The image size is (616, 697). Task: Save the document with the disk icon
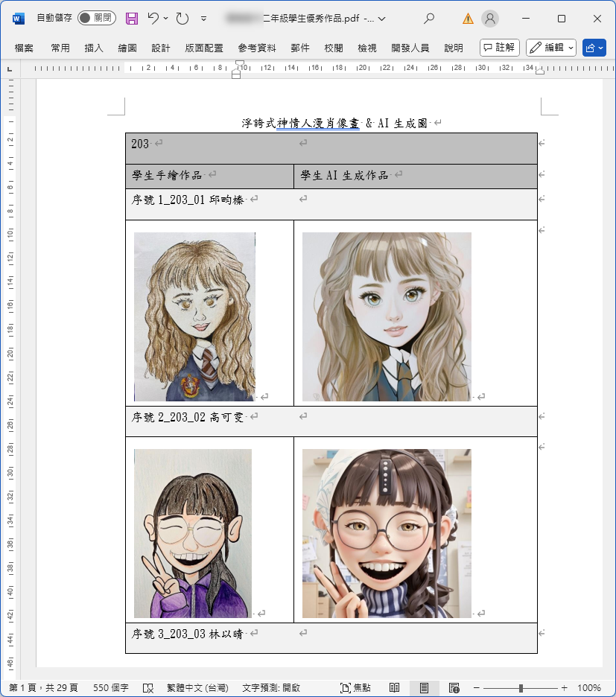tap(132, 18)
